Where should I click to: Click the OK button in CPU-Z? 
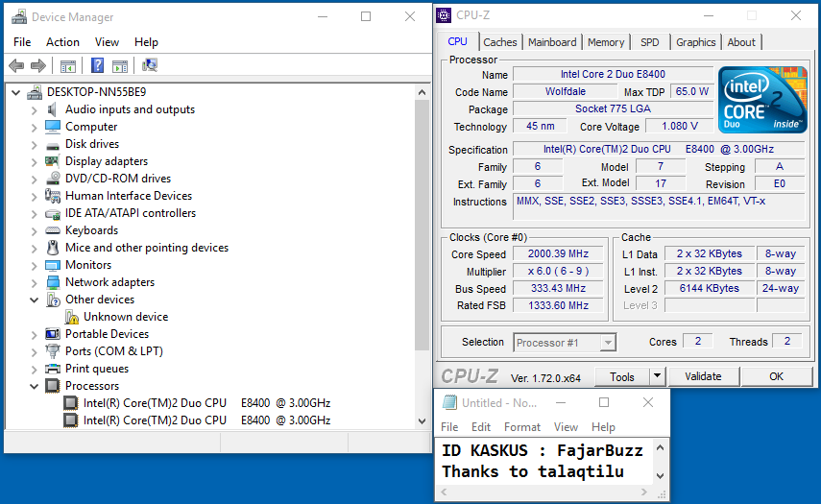click(x=776, y=376)
